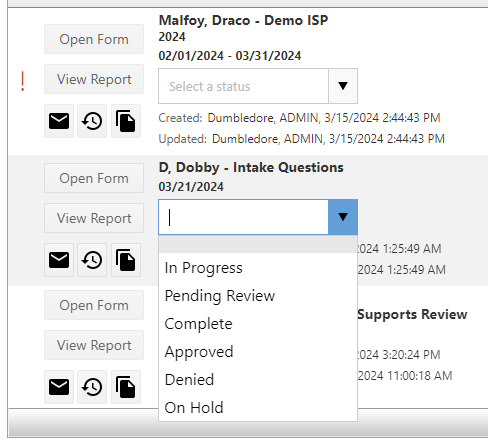
Task: Select the On Hold status option
Action: tap(258, 408)
